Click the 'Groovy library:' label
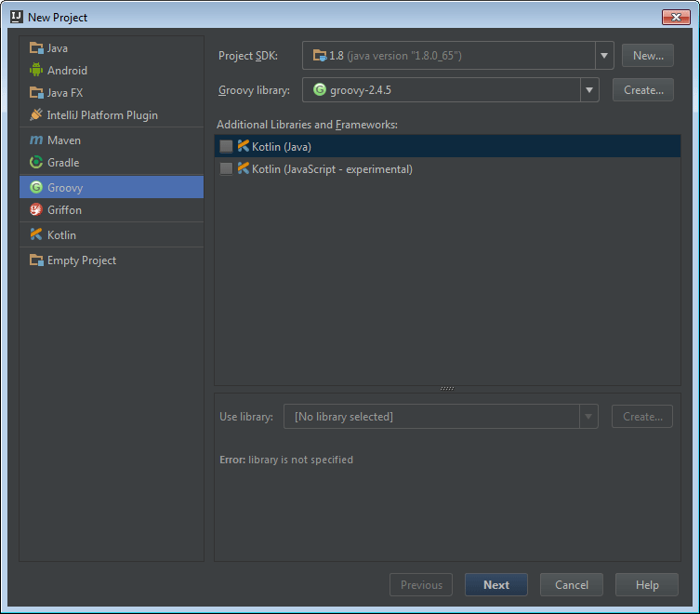 (254, 90)
